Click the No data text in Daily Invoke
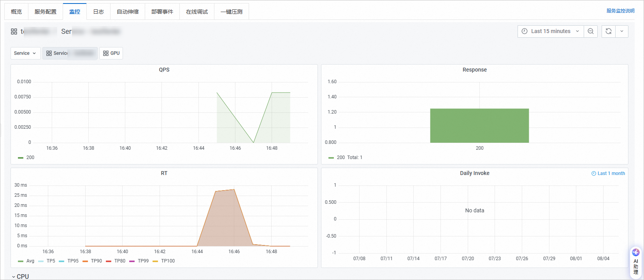Viewport: 644px width, 280px height. [474, 210]
